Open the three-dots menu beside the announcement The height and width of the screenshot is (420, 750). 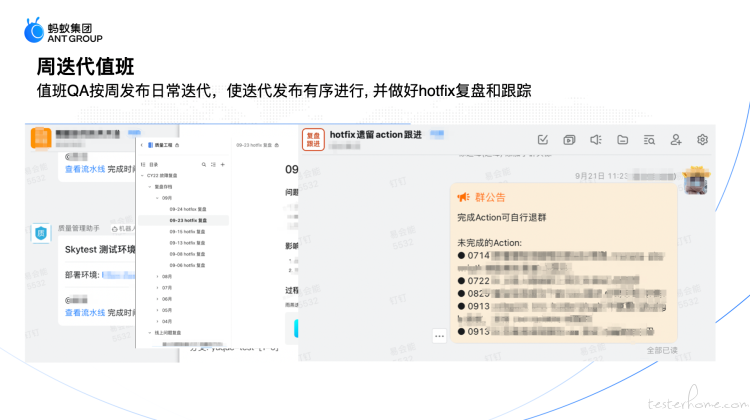tap(439, 336)
